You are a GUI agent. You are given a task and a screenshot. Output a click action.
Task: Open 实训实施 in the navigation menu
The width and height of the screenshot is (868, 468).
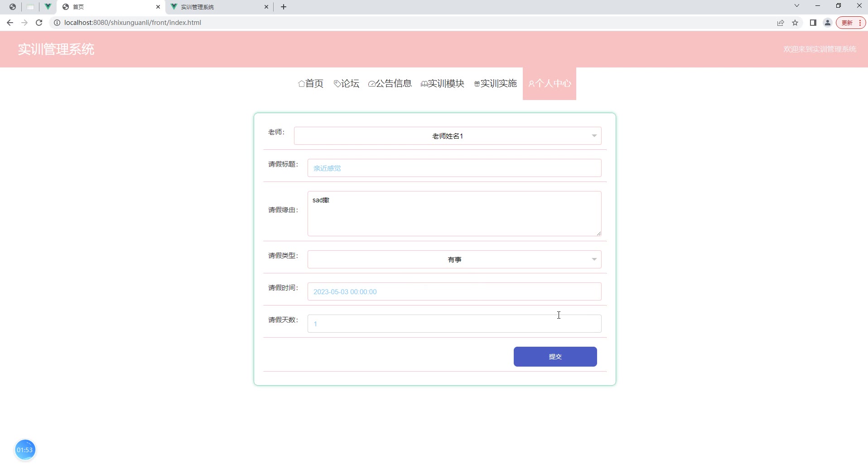[x=496, y=84]
